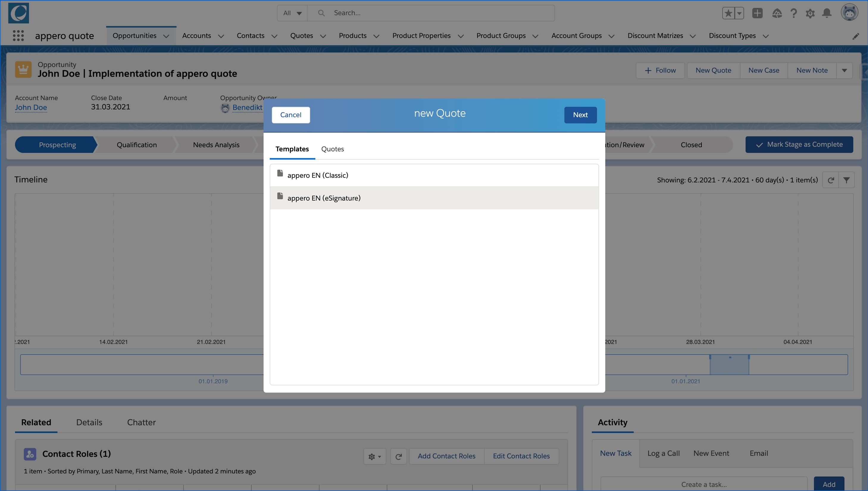This screenshot has width=868, height=491.
Task: Click the edit navigation pencil icon
Action: 856,36
